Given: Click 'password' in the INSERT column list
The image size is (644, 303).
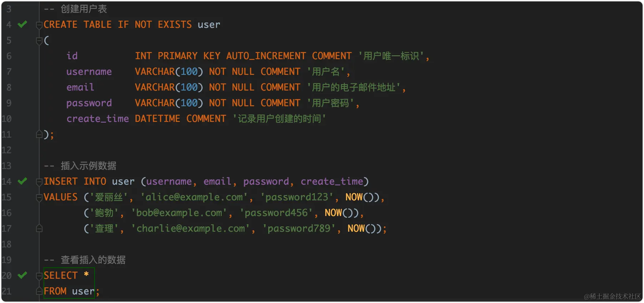Looking at the screenshot, I should [266, 181].
